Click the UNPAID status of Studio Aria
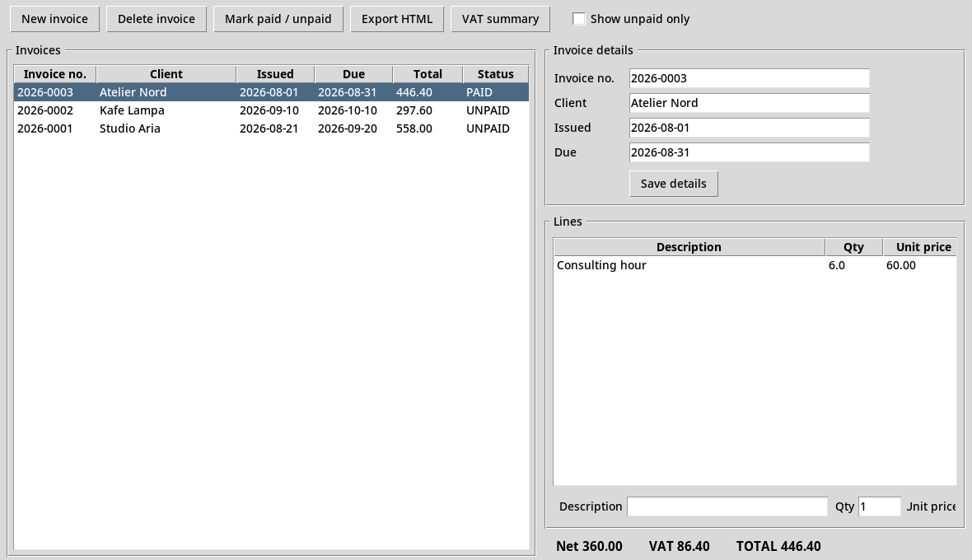Image resolution: width=972 pixels, height=560 pixels. [488, 128]
